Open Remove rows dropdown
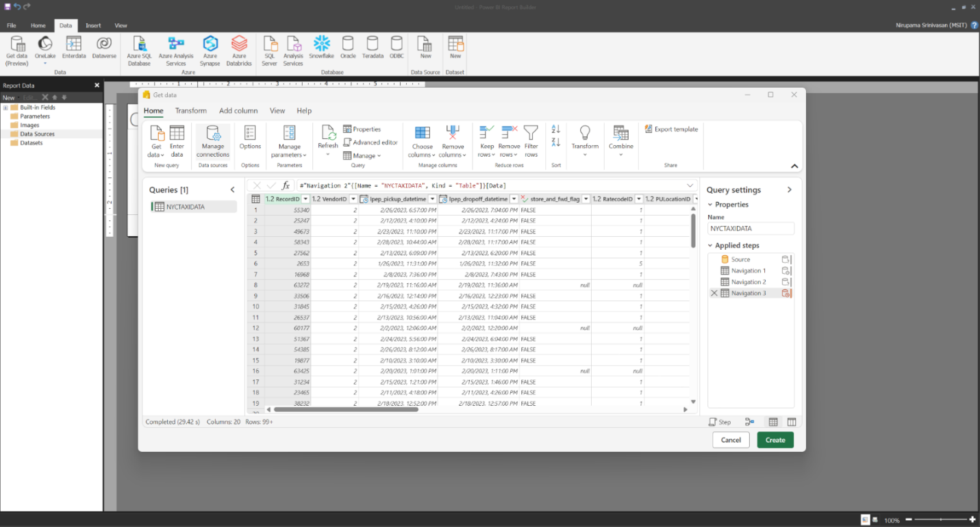Viewport: 980px width, 527px height. tap(509, 142)
